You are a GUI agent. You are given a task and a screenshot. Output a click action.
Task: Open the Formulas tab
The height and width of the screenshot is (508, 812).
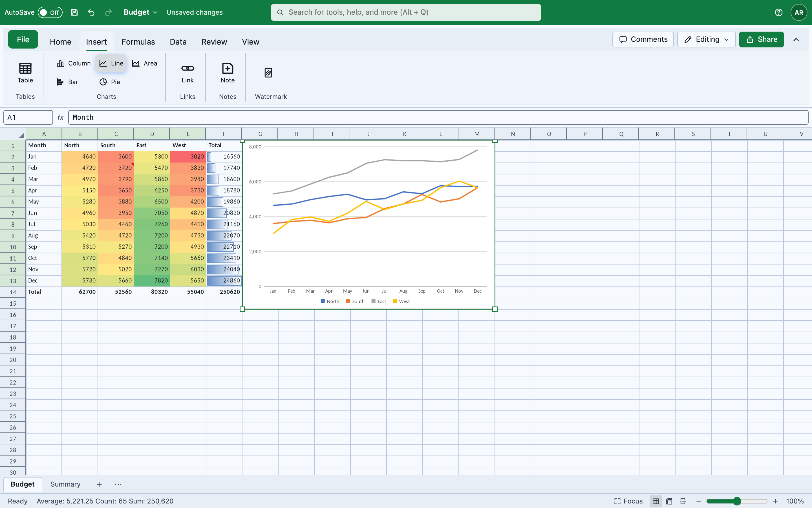pyautogui.click(x=138, y=42)
